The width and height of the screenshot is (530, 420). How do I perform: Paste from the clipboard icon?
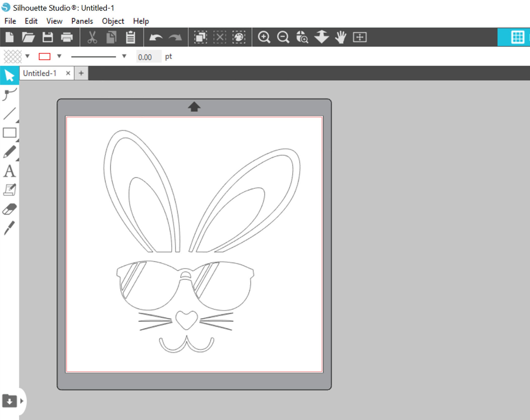pos(130,37)
